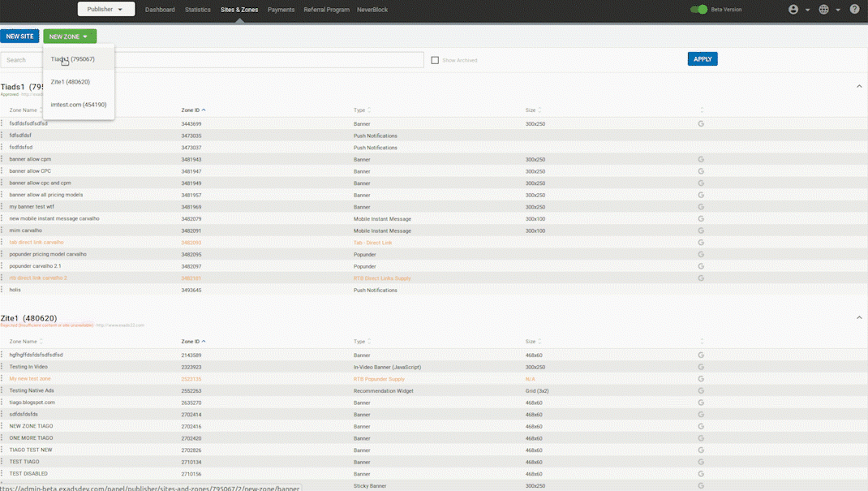The width and height of the screenshot is (868, 491).
Task: Collapse the Tiads1 site section
Action: click(x=859, y=87)
